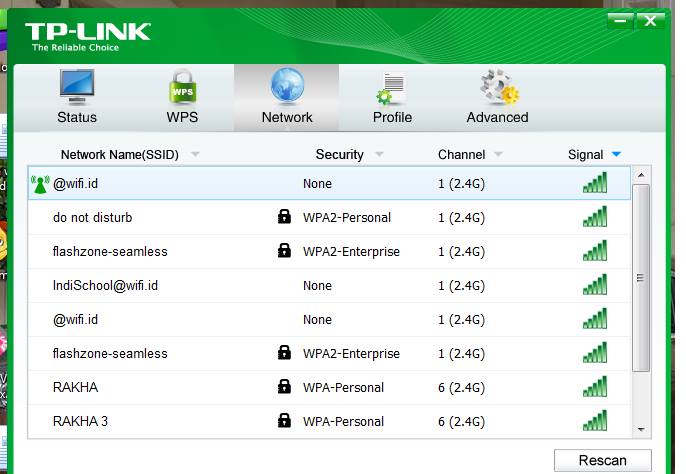
Task: Minimize the TP-LINK utility window
Action: (620, 21)
